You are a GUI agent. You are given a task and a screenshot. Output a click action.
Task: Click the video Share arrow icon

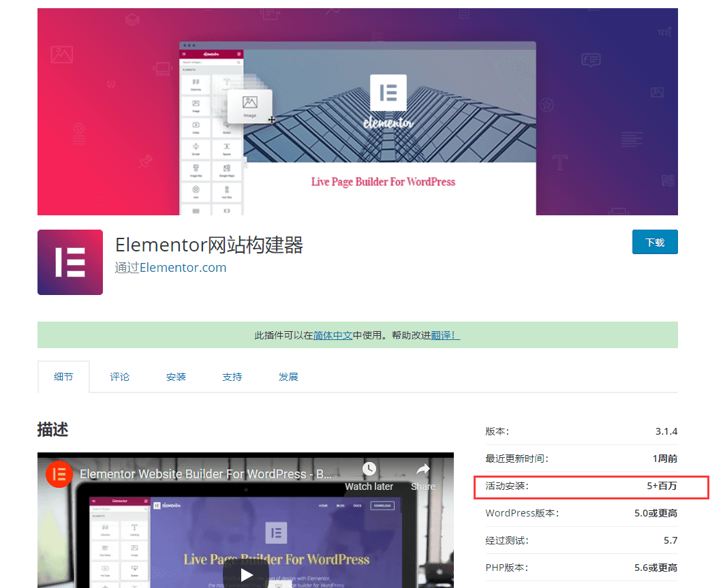coord(422,469)
